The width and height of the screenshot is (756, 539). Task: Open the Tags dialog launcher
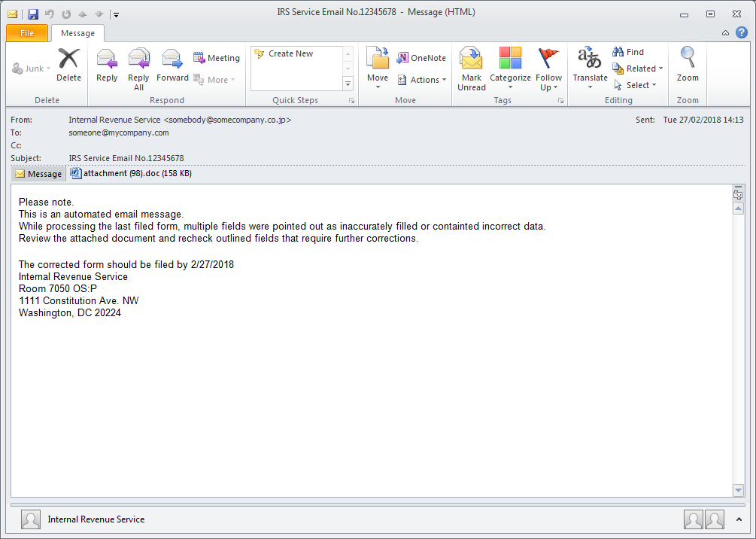560,100
